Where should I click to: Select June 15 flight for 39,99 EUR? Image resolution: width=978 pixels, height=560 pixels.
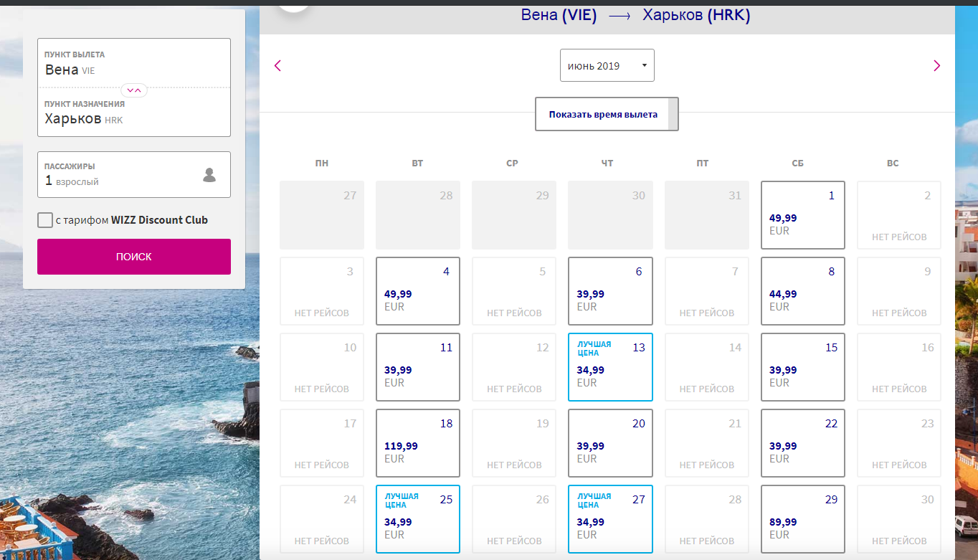803,367
